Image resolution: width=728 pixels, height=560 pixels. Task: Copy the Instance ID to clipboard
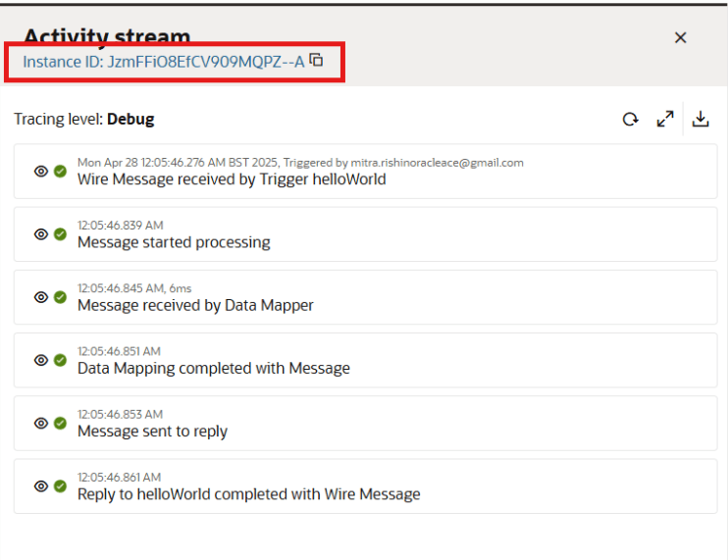pyautogui.click(x=316, y=60)
